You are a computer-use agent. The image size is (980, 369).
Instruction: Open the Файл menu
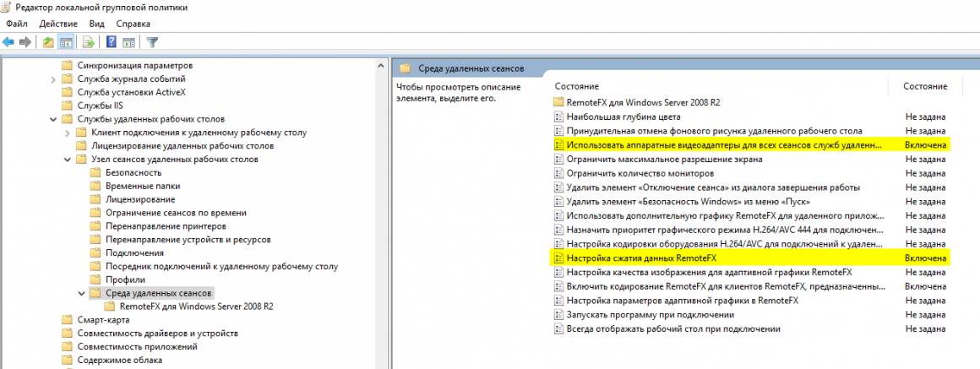coord(17,24)
